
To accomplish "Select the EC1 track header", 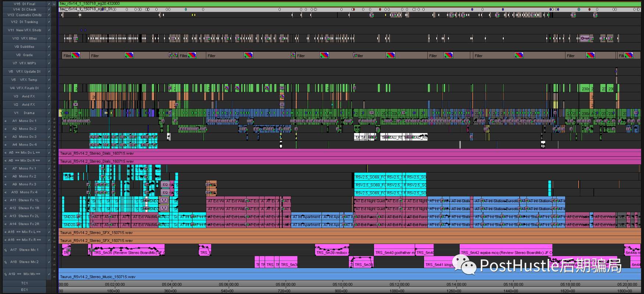I will click(24, 290).
